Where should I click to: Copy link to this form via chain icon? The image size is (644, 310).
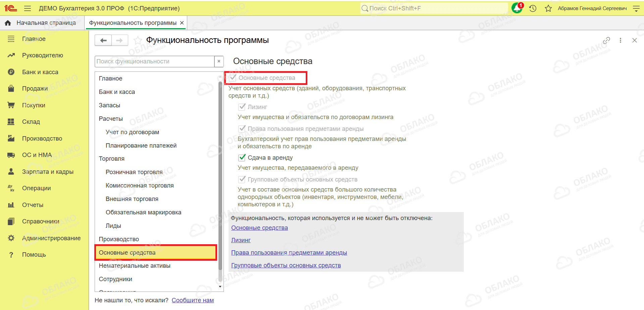pos(606,40)
